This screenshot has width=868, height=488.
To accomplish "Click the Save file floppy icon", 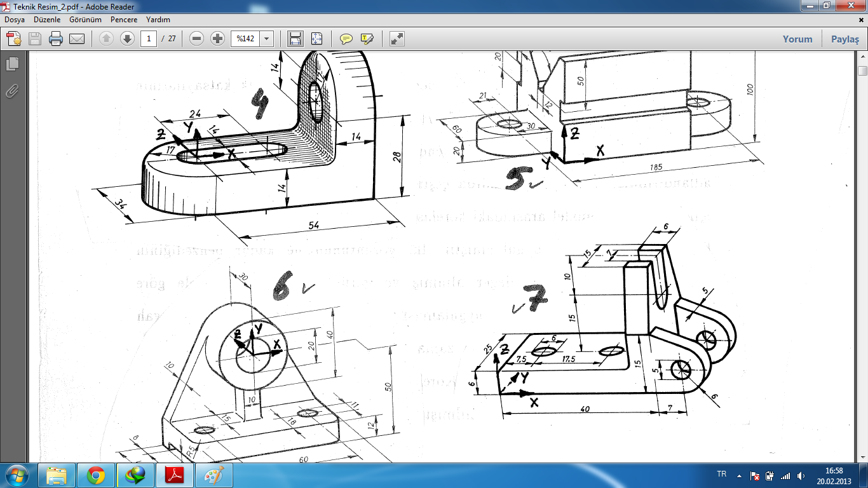I will tap(35, 39).
